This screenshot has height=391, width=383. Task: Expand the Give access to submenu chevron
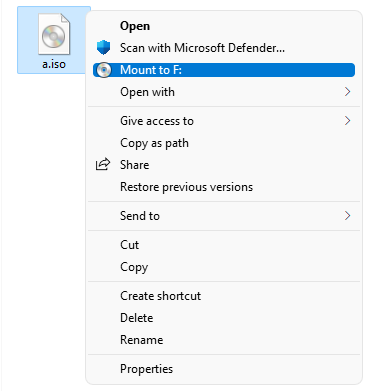point(347,121)
